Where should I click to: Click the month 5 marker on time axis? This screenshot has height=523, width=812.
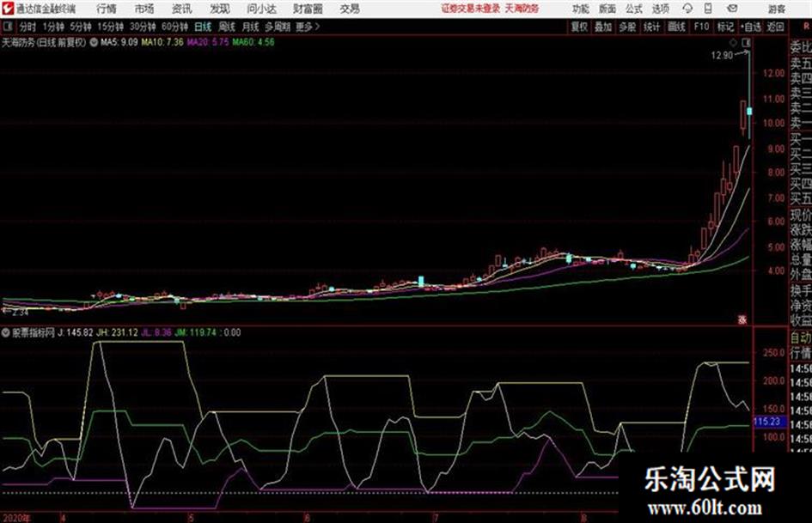(191, 518)
